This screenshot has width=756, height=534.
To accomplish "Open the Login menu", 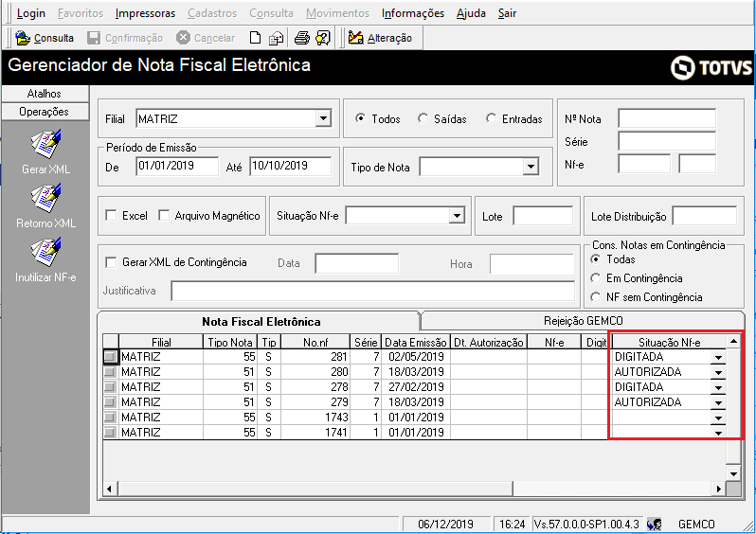I will pyautogui.click(x=31, y=13).
